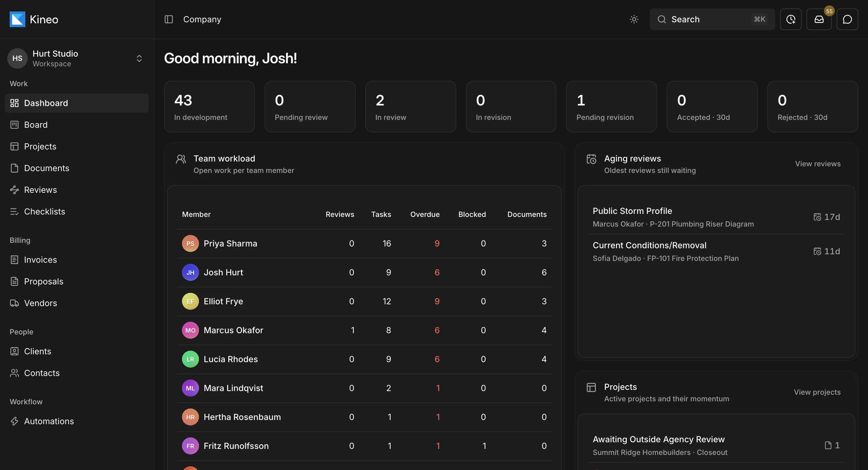Click the Projects panel icon
The image size is (868, 470).
591,387
